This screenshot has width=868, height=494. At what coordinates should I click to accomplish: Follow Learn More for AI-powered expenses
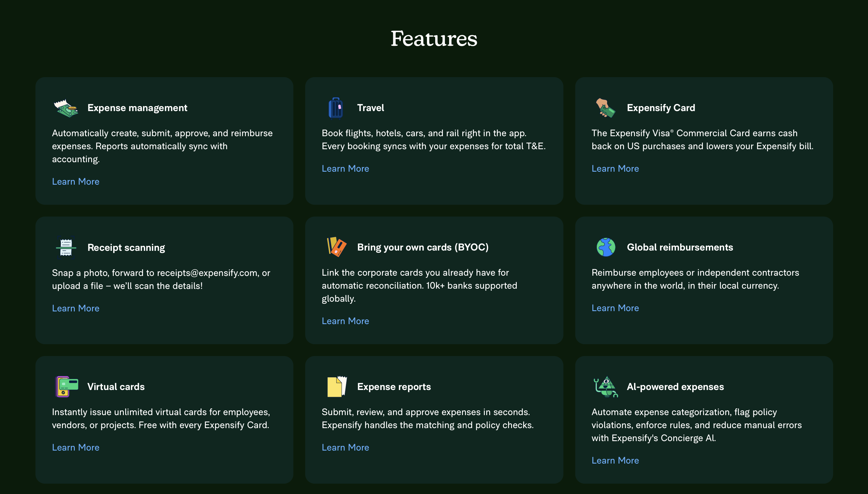tap(615, 460)
